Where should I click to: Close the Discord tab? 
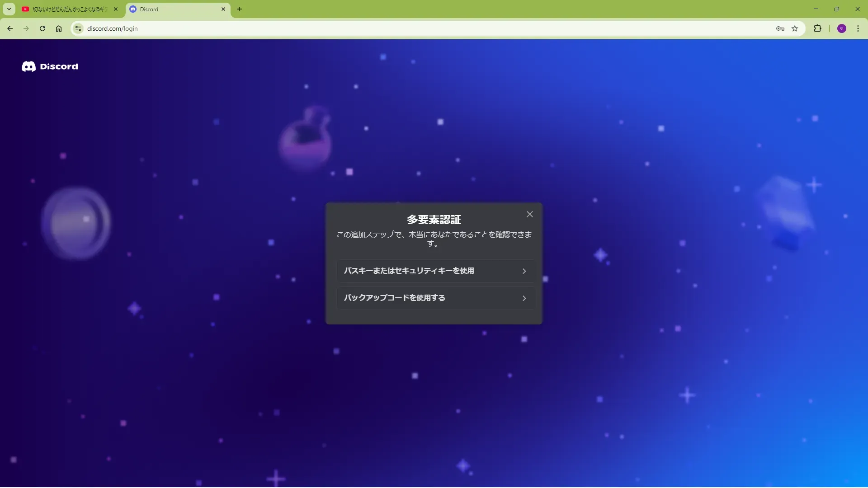pos(223,9)
